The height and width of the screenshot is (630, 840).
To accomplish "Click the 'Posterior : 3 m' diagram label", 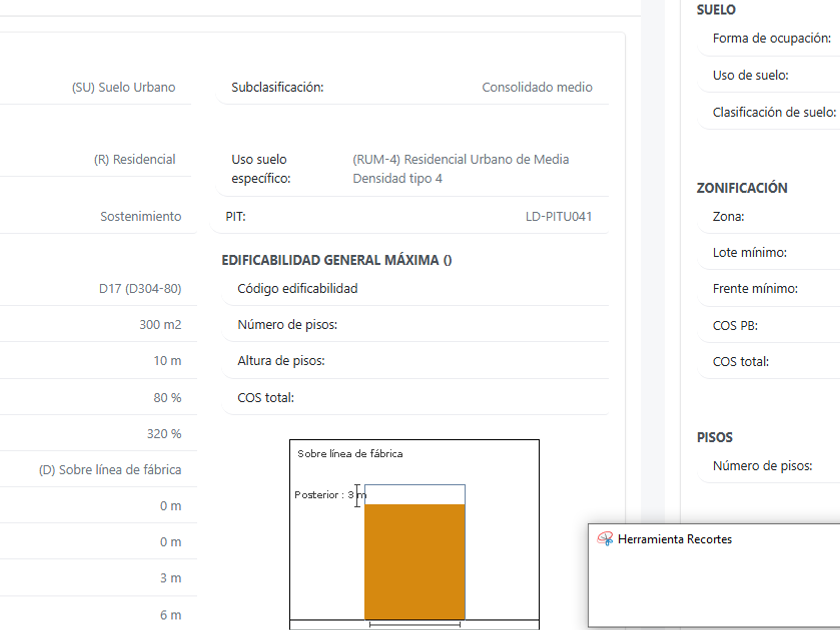I will pyautogui.click(x=330, y=494).
